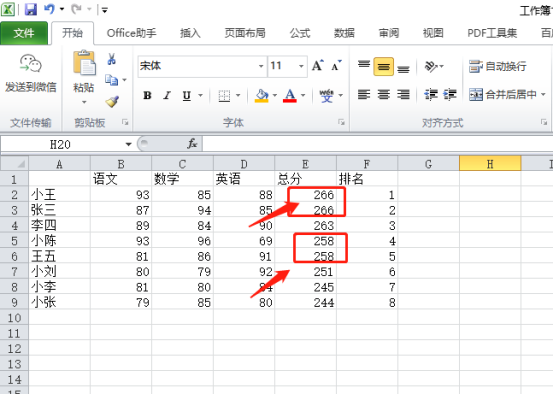
Task: Click the Cut scissors icon
Action: (x=112, y=59)
